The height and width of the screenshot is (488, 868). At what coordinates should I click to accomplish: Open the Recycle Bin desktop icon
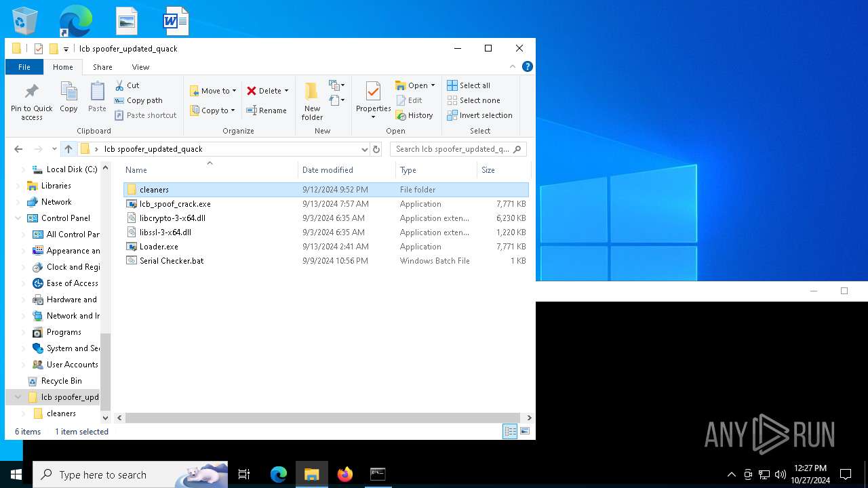(x=25, y=20)
